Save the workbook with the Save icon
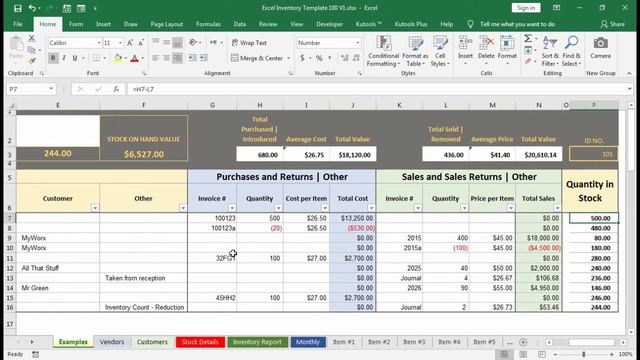 pos(18,8)
